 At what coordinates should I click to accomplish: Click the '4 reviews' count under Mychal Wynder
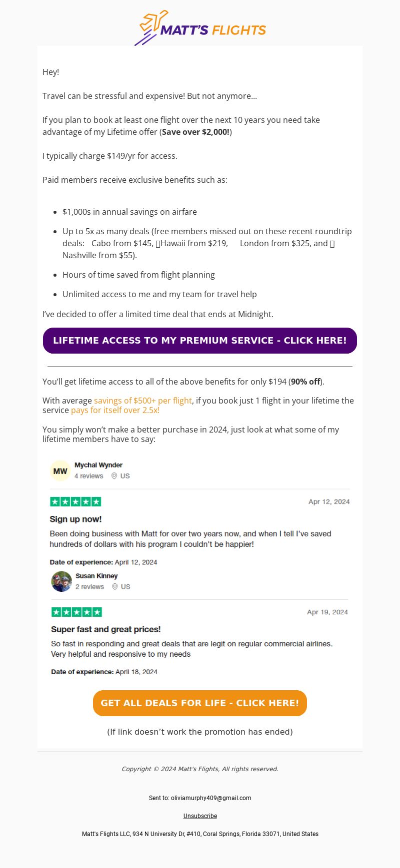(89, 476)
